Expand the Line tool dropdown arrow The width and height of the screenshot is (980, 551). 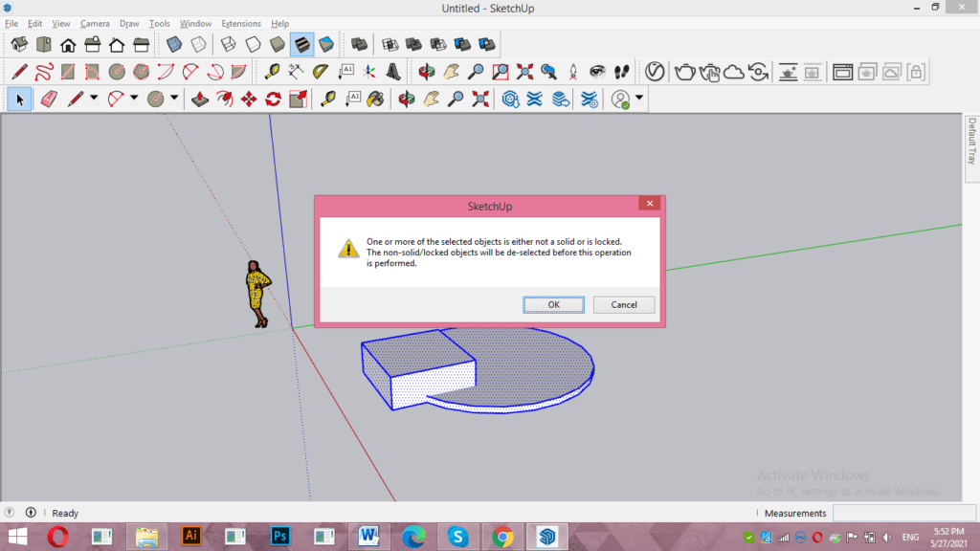93,99
